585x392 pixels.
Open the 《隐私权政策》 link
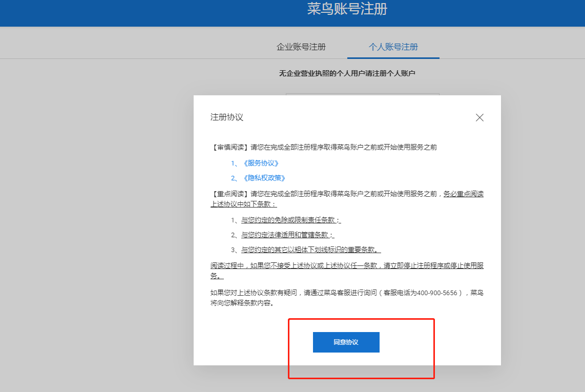264,178
